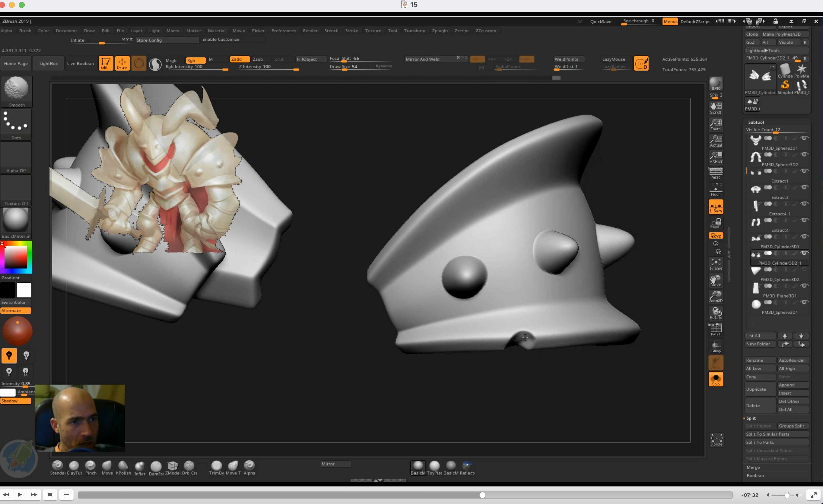This screenshot has height=504, width=823.
Task: Toggle the Zsub mode
Action: pyautogui.click(x=258, y=59)
